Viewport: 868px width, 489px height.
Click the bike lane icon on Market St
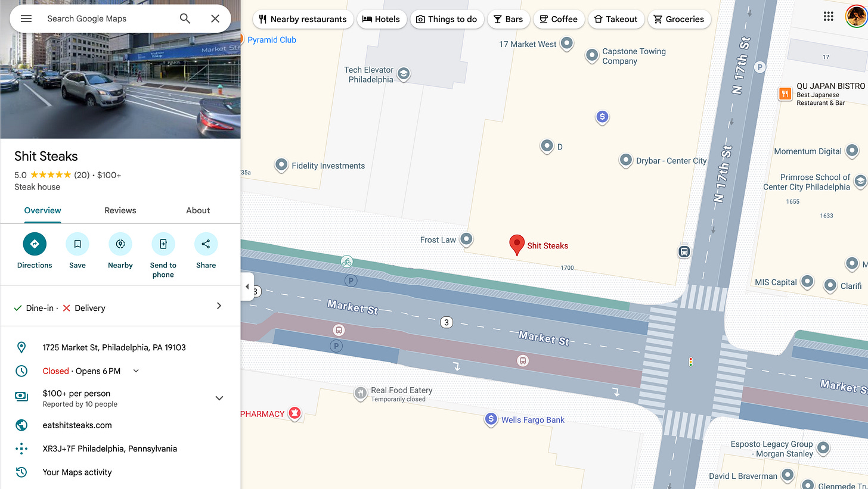pos(346,261)
